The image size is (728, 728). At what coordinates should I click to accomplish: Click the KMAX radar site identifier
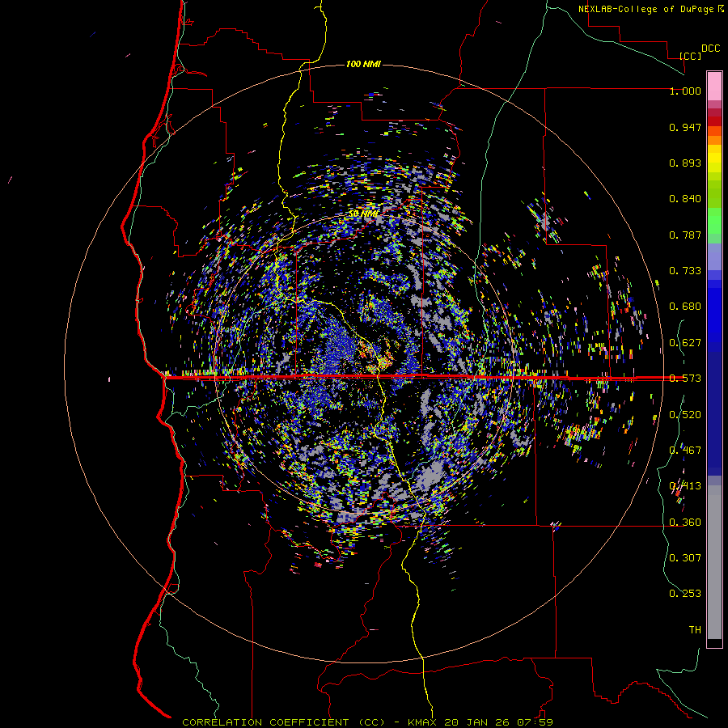click(x=423, y=722)
